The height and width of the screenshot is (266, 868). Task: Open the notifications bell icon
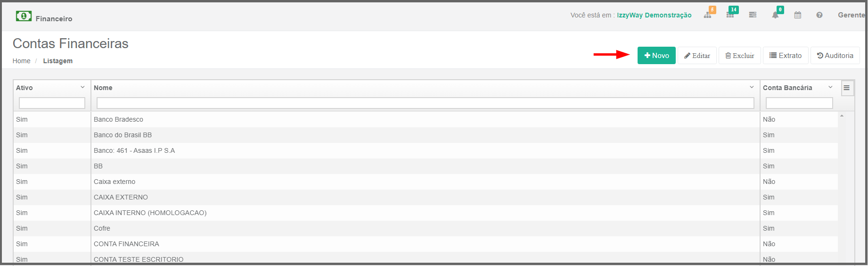775,15
